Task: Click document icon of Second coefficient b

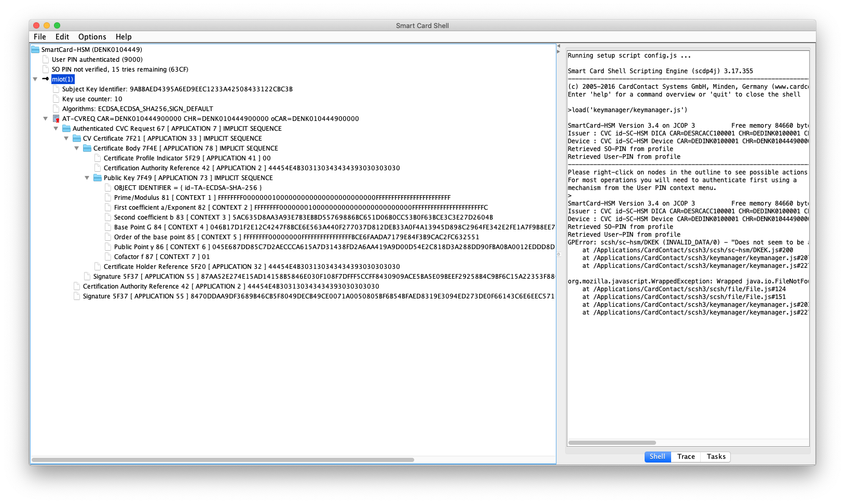Action: tap(108, 217)
